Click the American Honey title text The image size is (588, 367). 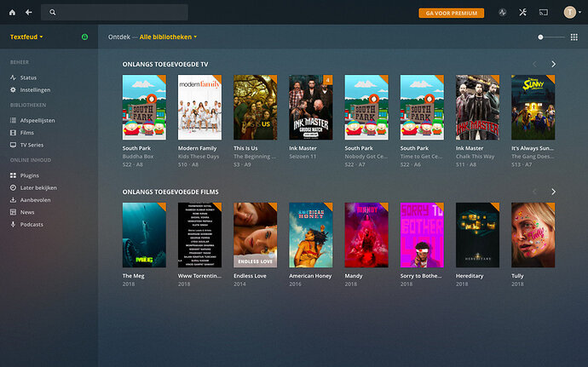pos(310,276)
